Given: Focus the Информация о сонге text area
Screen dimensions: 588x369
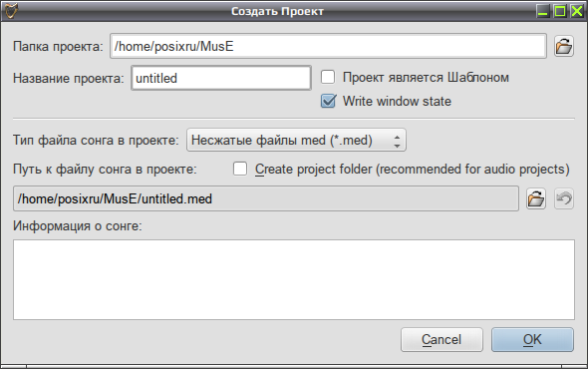Looking at the screenshot, I should (x=294, y=279).
